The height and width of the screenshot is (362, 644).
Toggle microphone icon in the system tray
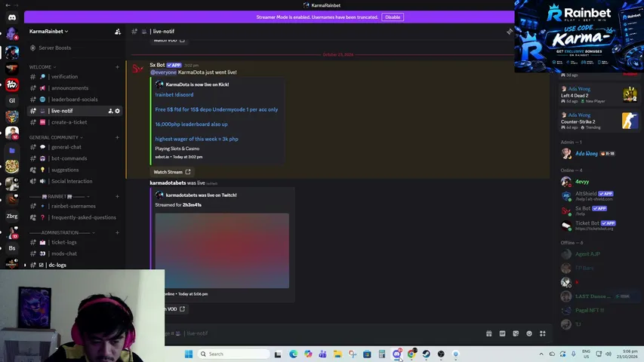[573, 354]
